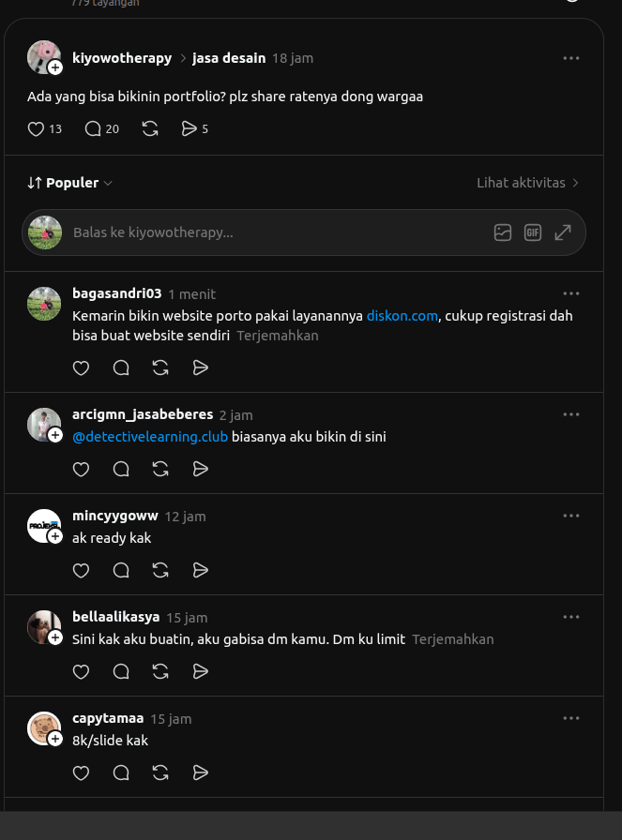Follow capytamaa using the plus badge
The height and width of the screenshot is (840, 622).
click(x=55, y=739)
